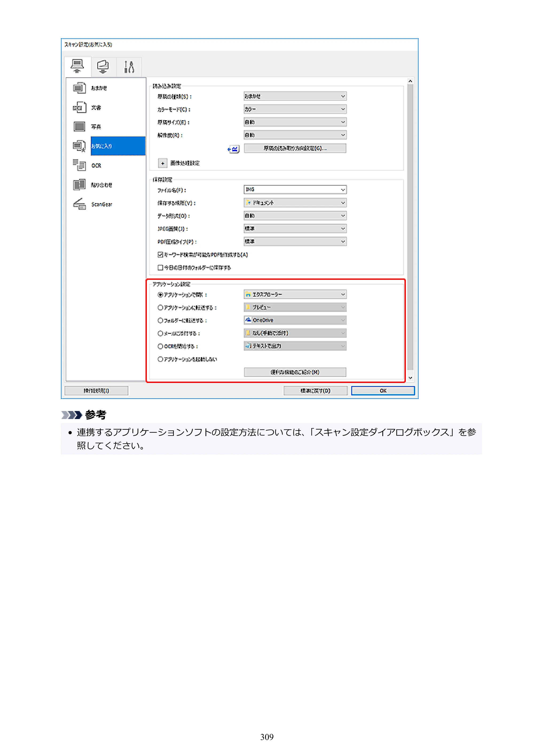
Task: Toggle the keyword-searchable PDF checkbox
Action: click(160, 254)
